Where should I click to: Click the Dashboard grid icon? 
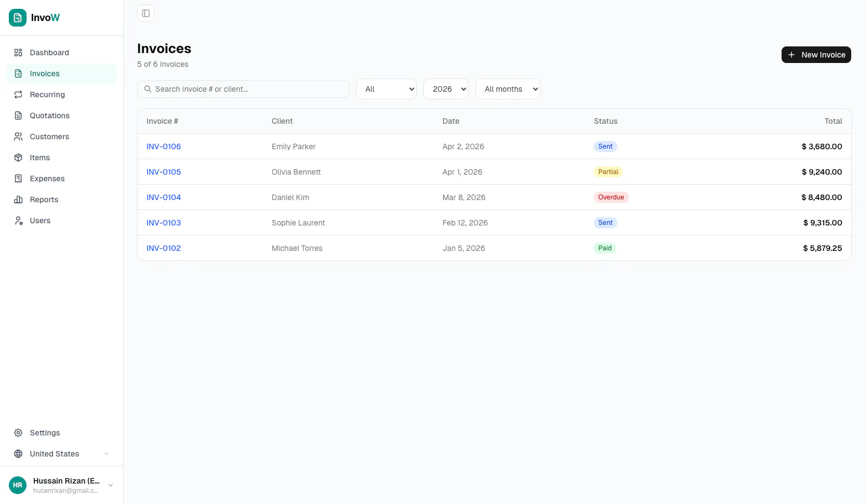pyautogui.click(x=18, y=53)
